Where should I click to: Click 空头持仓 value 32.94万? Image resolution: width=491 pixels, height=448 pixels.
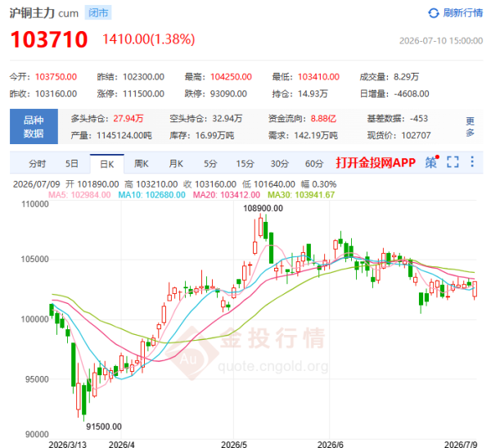pos(227,119)
